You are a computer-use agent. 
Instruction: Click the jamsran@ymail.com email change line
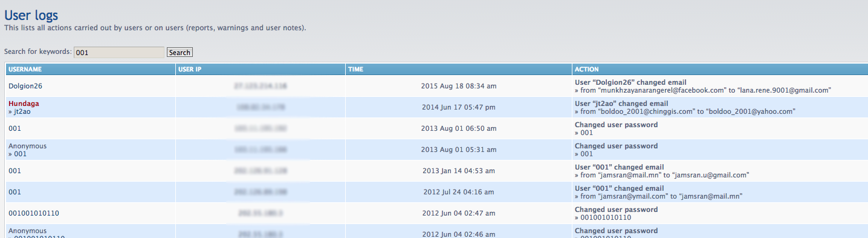click(x=659, y=196)
